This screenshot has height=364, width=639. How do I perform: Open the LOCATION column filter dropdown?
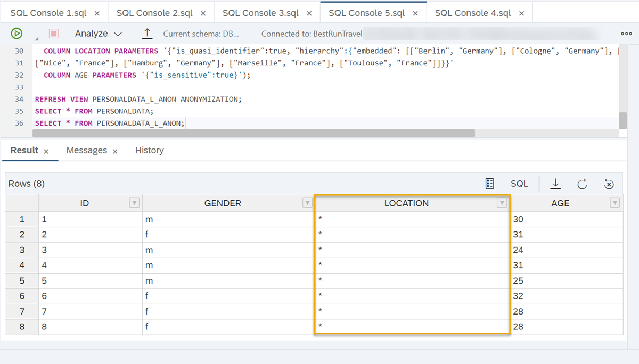click(502, 203)
